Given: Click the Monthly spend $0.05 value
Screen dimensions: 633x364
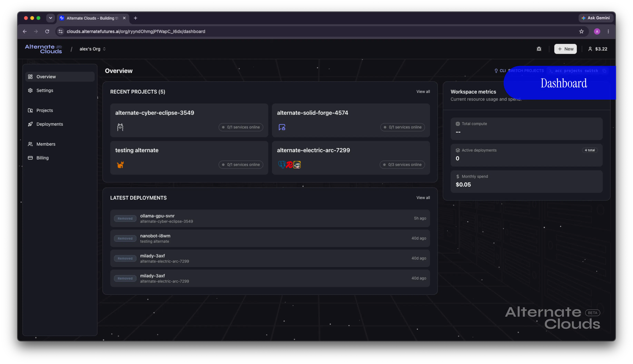Looking at the screenshot, I should 463,185.
